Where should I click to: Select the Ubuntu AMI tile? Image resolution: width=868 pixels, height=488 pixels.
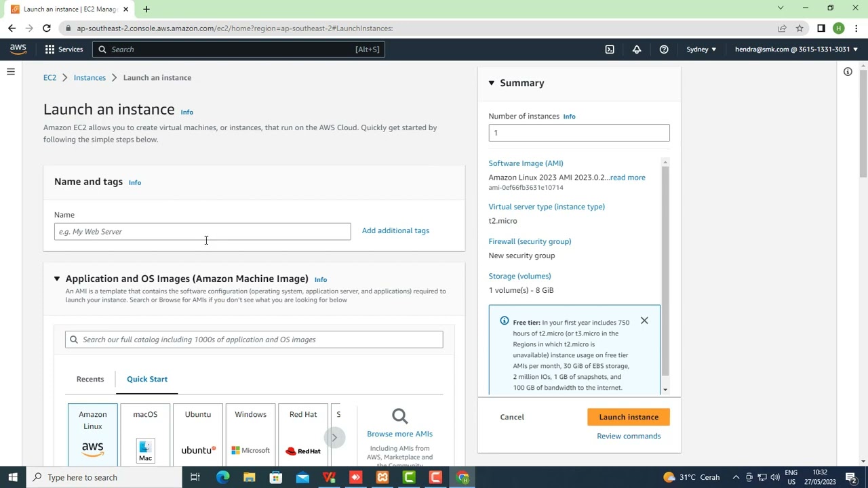(x=198, y=434)
